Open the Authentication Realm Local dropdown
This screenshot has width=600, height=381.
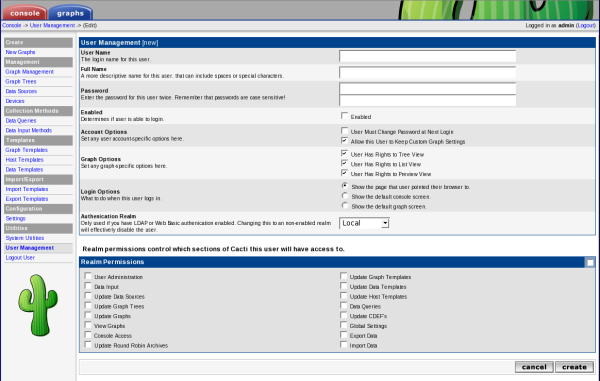[x=364, y=223]
